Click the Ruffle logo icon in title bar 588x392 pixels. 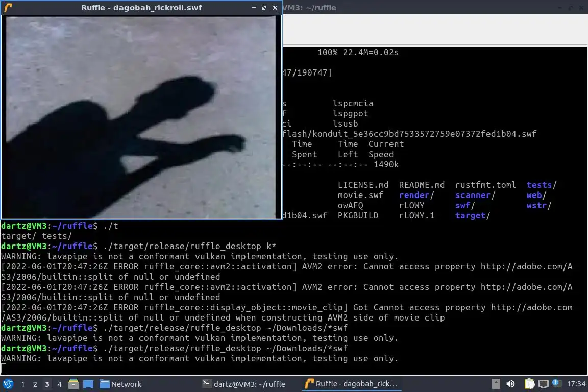(x=8, y=8)
